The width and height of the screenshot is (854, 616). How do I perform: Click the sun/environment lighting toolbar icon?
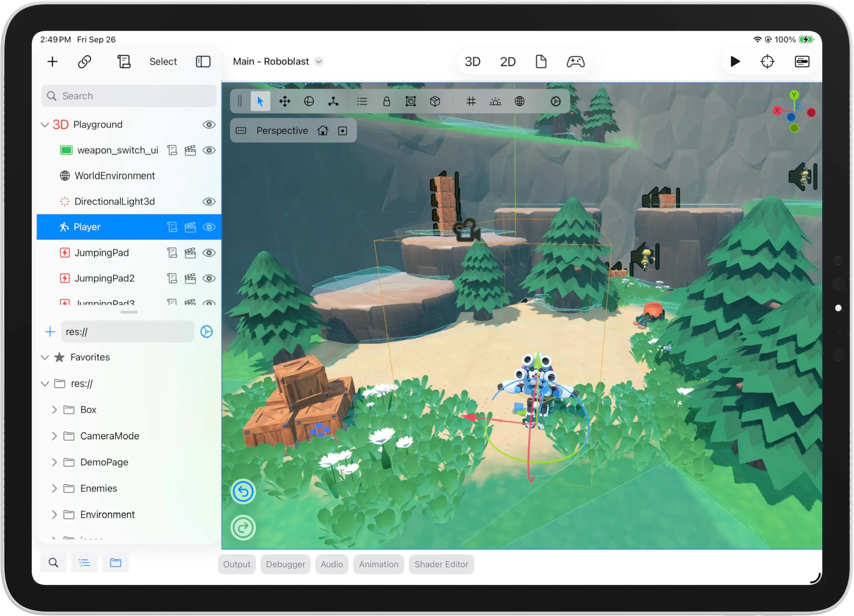(x=495, y=101)
